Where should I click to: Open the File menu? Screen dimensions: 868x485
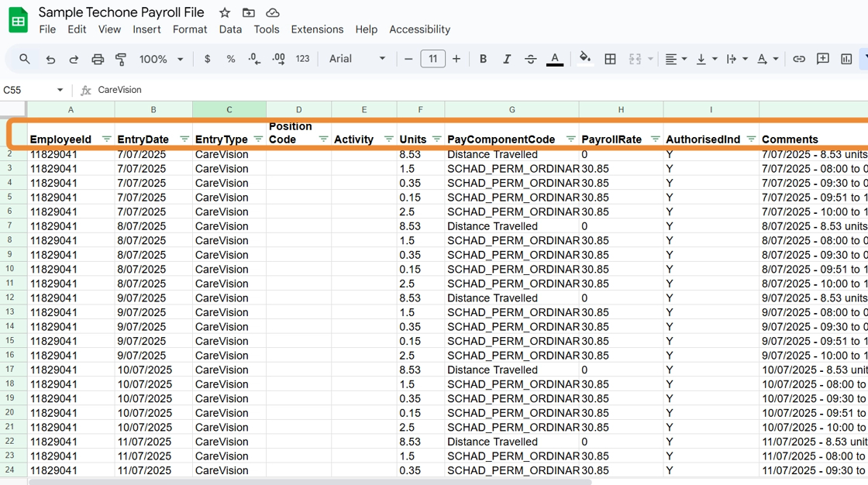pyautogui.click(x=47, y=29)
